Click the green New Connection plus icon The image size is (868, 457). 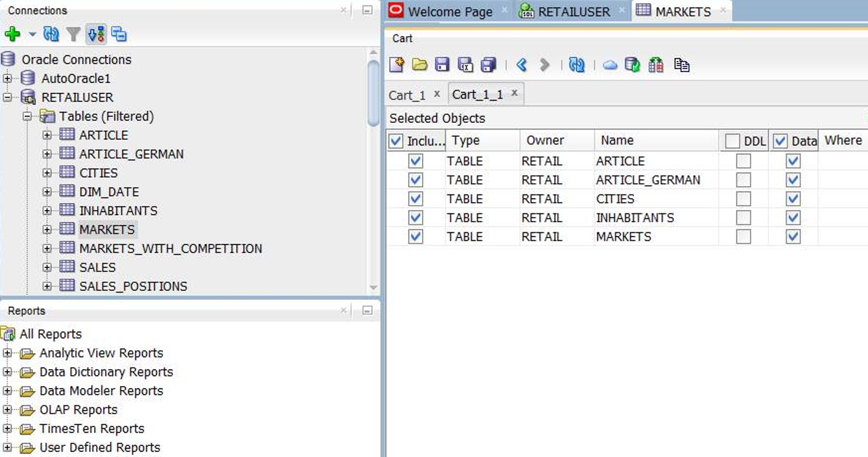[12, 34]
